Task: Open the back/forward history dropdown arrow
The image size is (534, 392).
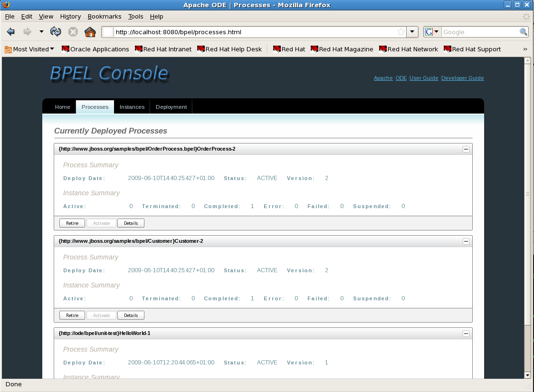Action: click(x=41, y=32)
